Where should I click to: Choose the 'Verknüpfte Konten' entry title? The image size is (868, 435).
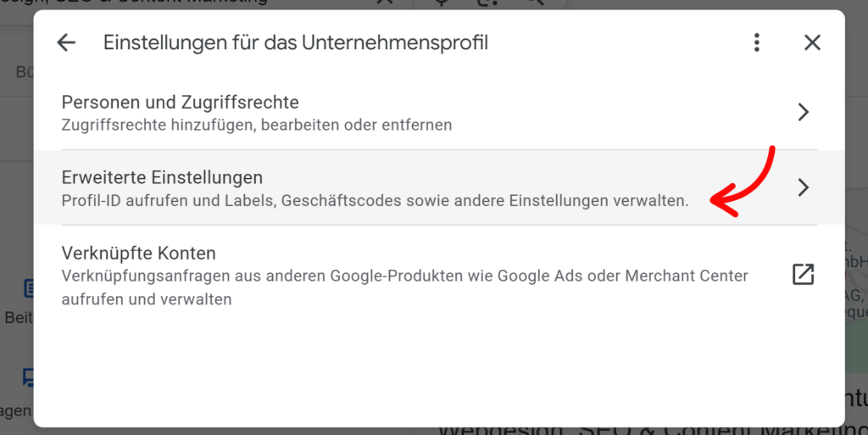pyautogui.click(x=138, y=253)
